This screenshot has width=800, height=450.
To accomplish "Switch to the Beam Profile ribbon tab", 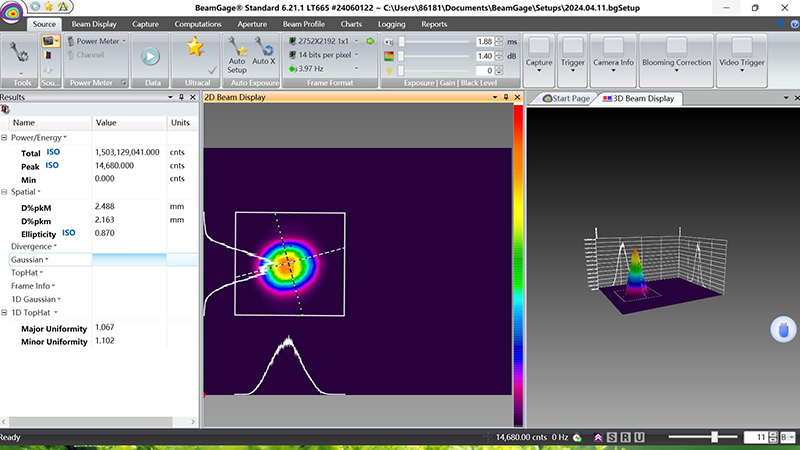I will (x=304, y=24).
